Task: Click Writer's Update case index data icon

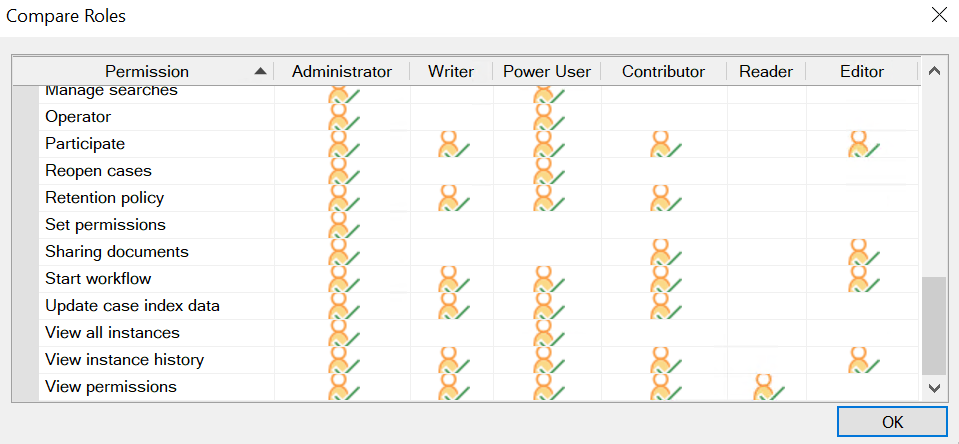Action: coord(453,306)
